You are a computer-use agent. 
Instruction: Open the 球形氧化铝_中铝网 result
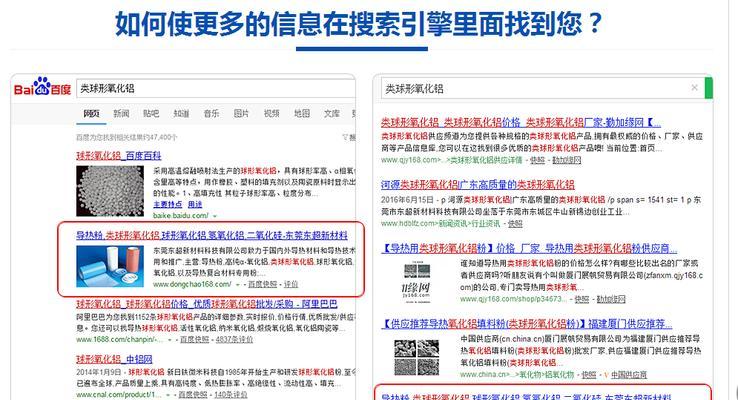click(x=114, y=360)
